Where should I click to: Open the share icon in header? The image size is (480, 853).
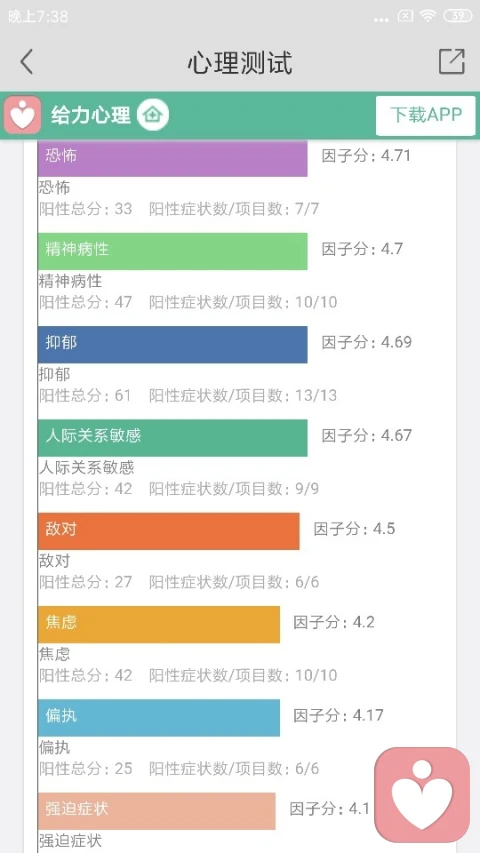[x=452, y=61]
